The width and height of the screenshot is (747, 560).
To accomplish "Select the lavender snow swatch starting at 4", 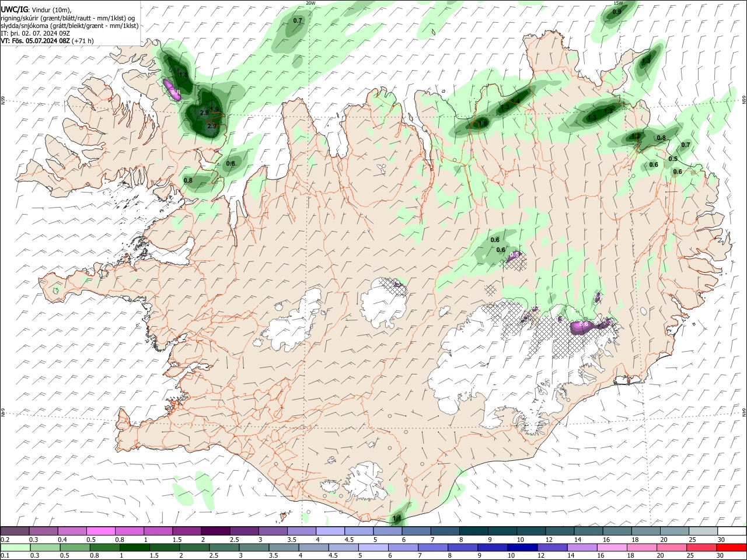I will click(330, 531).
